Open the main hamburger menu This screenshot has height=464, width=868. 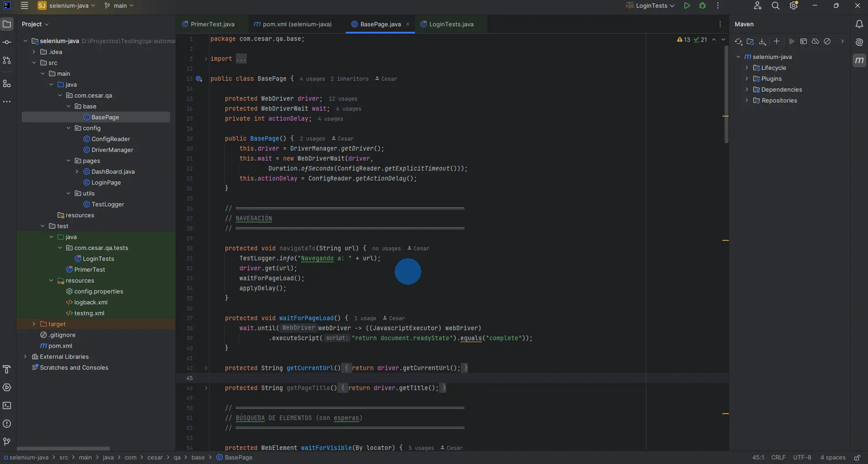(x=24, y=6)
